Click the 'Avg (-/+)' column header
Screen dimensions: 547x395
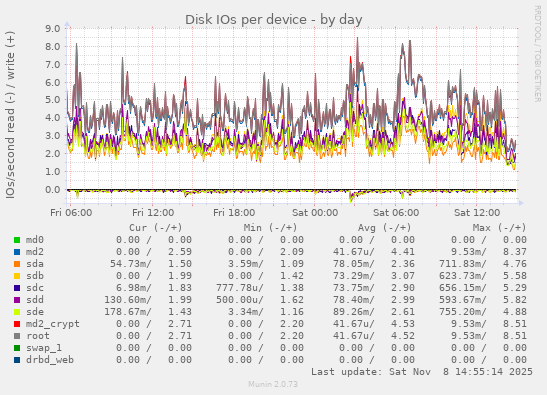click(384, 228)
